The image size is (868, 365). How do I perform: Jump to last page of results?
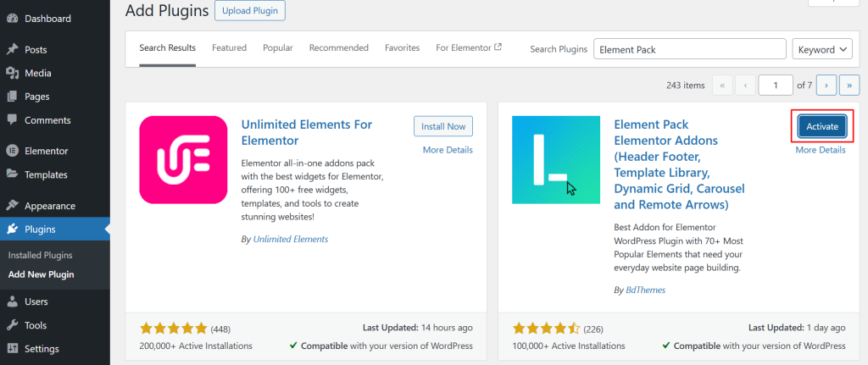[849, 85]
